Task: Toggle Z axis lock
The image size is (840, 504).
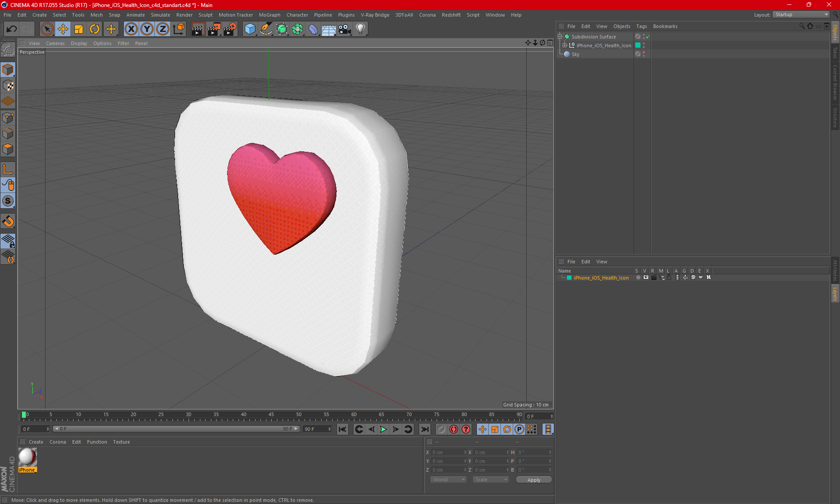Action: [x=163, y=29]
